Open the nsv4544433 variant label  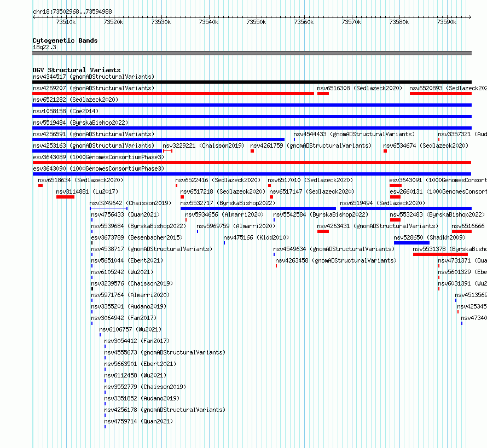click(354, 134)
